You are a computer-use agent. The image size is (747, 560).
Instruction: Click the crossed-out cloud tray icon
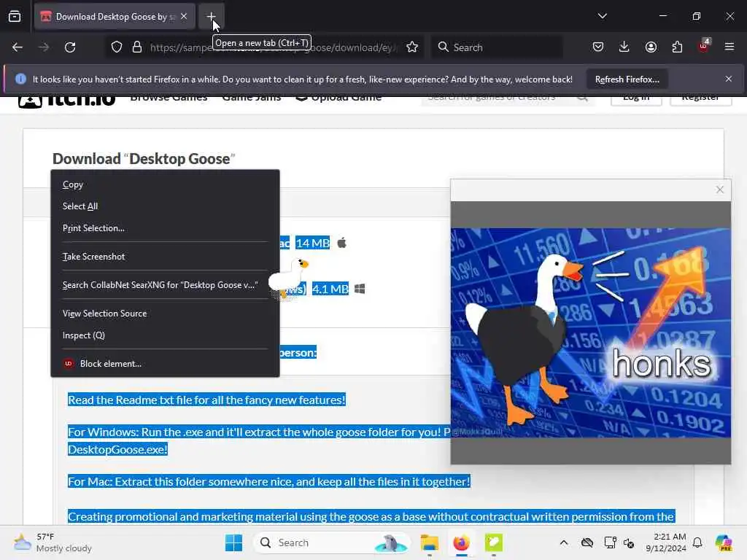point(587,542)
